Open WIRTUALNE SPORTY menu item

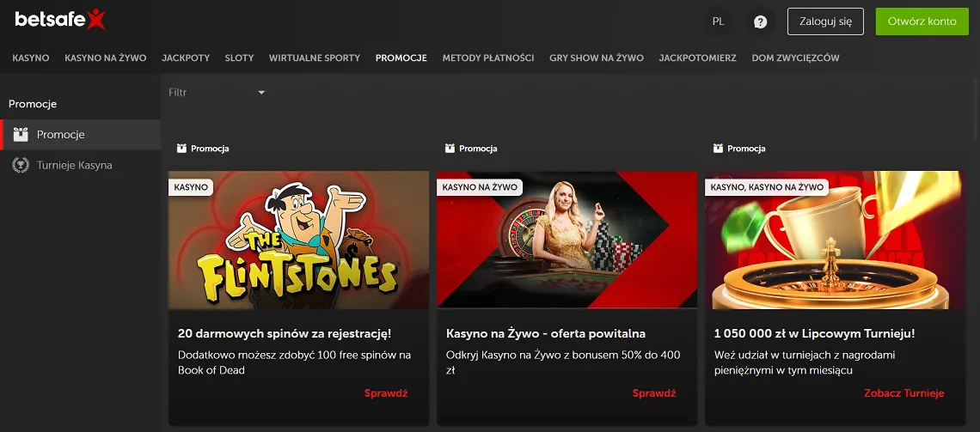315,58
